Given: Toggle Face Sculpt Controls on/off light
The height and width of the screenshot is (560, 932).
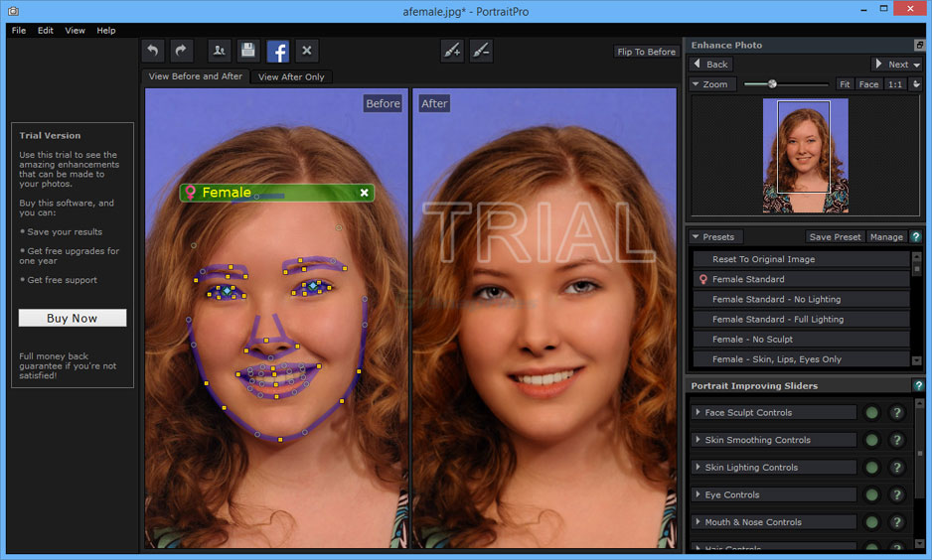Looking at the screenshot, I should coord(872,413).
